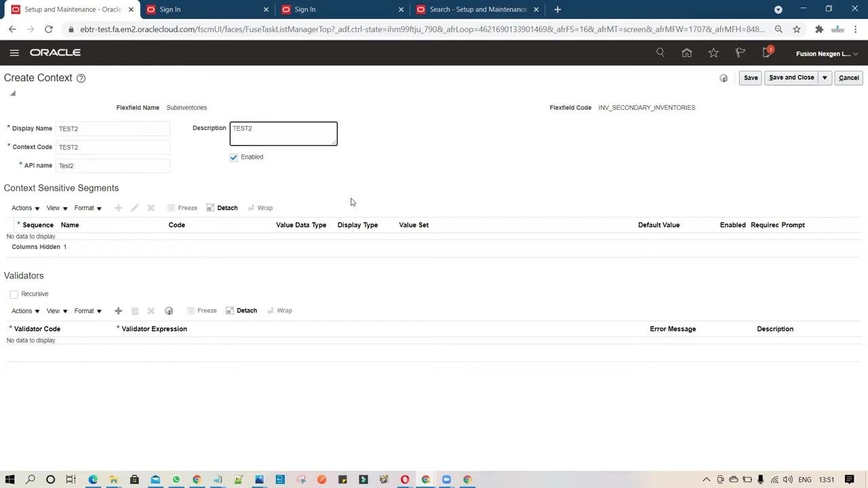Click into the API name field
Image resolution: width=868 pixels, height=488 pixels.
113,165
